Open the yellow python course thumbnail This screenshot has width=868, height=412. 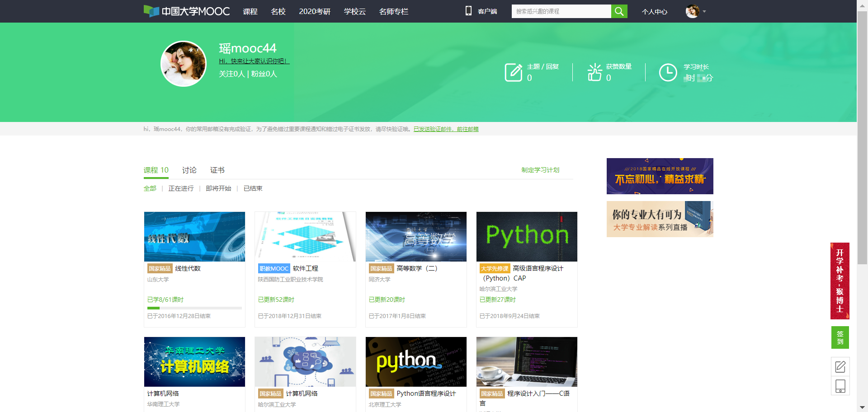pyautogui.click(x=416, y=362)
